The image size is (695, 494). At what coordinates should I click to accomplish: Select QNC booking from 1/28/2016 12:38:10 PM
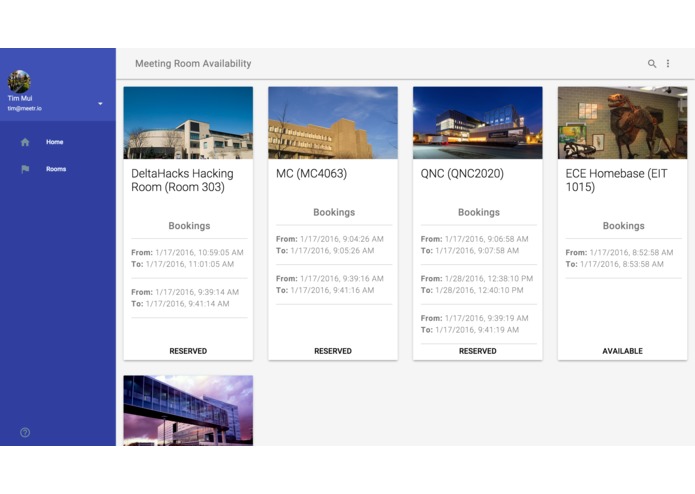pos(476,278)
